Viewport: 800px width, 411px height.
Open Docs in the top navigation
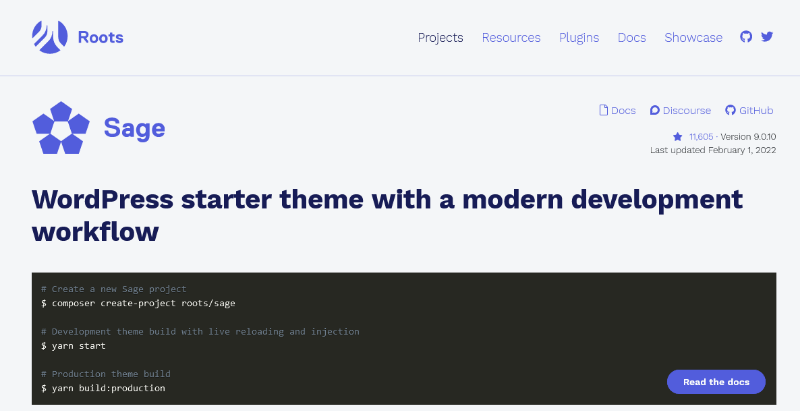click(x=632, y=38)
